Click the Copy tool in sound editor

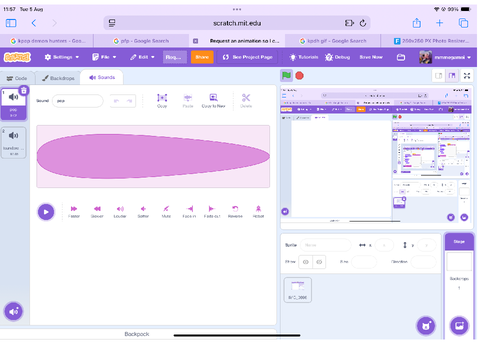162,100
